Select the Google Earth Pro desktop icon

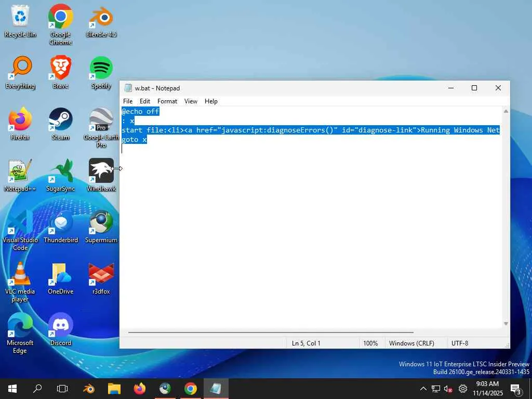[x=101, y=128]
